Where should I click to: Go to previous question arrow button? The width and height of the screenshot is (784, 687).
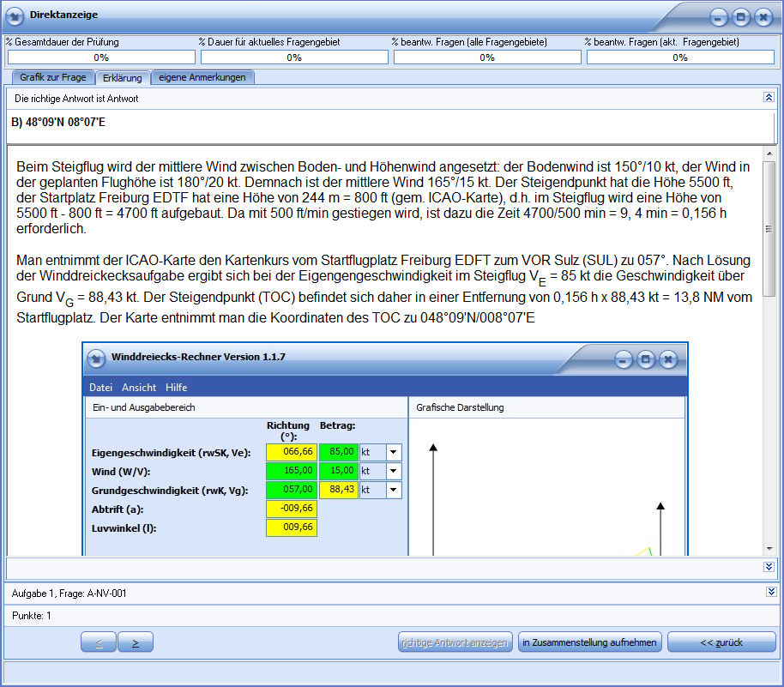point(99,642)
